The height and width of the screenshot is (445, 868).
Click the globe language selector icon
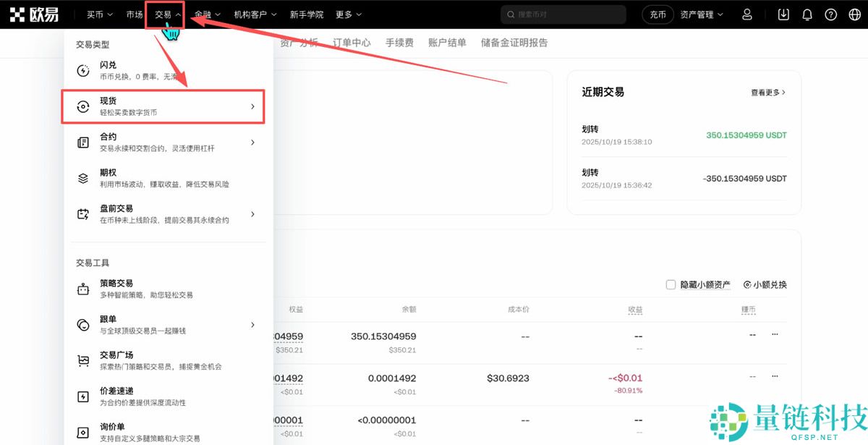tap(854, 14)
